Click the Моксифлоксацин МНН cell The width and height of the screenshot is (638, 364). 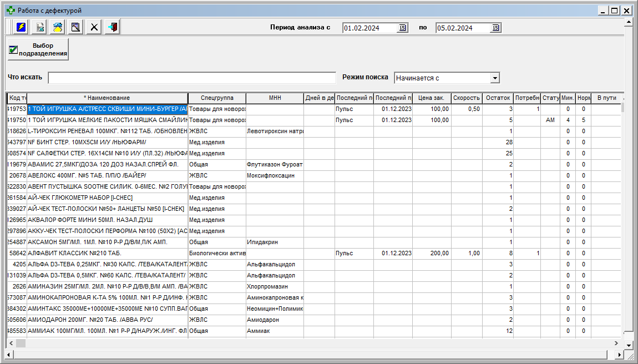pos(275,175)
